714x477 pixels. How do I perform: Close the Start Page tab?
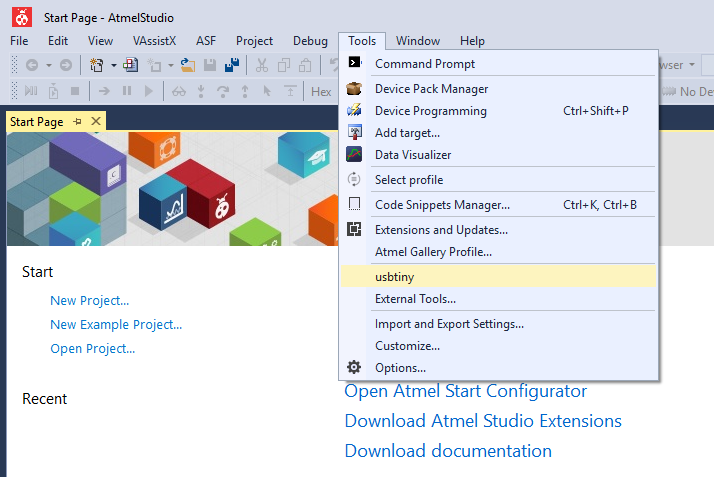(x=96, y=121)
